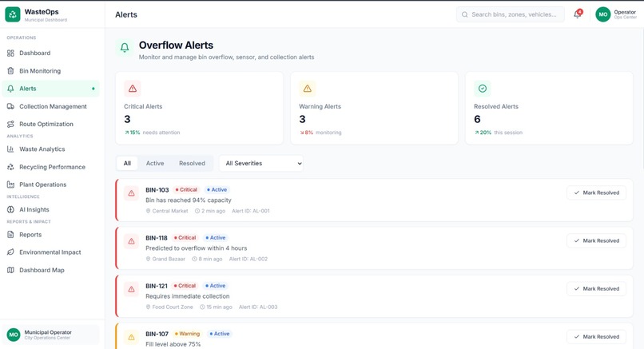The width and height of the screenshot is (644, 349).
Task: Click the Recycling Performance icon
Action: tap(10, 167)
